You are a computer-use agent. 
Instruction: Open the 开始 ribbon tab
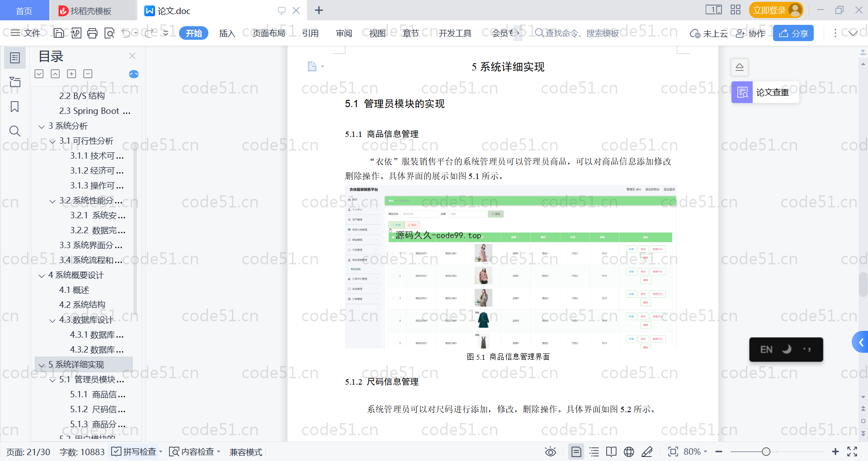pyautogui.click(x=193, y=33)
